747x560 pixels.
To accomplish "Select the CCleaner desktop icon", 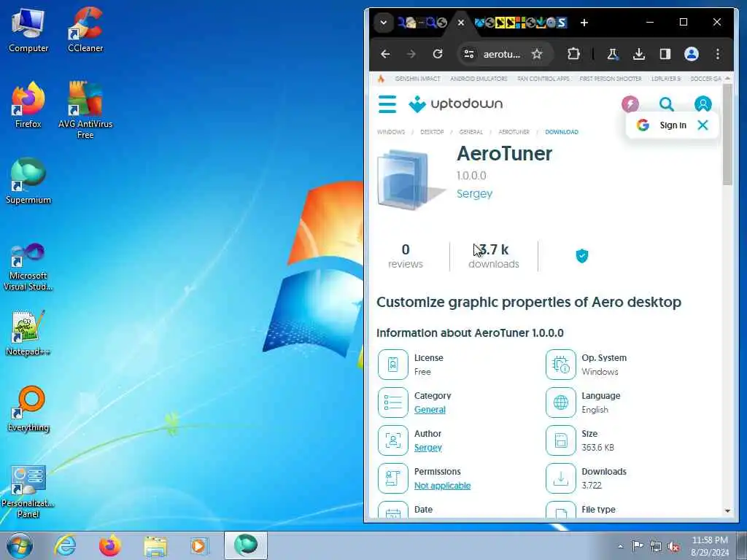I will click(x=85, y=29).
